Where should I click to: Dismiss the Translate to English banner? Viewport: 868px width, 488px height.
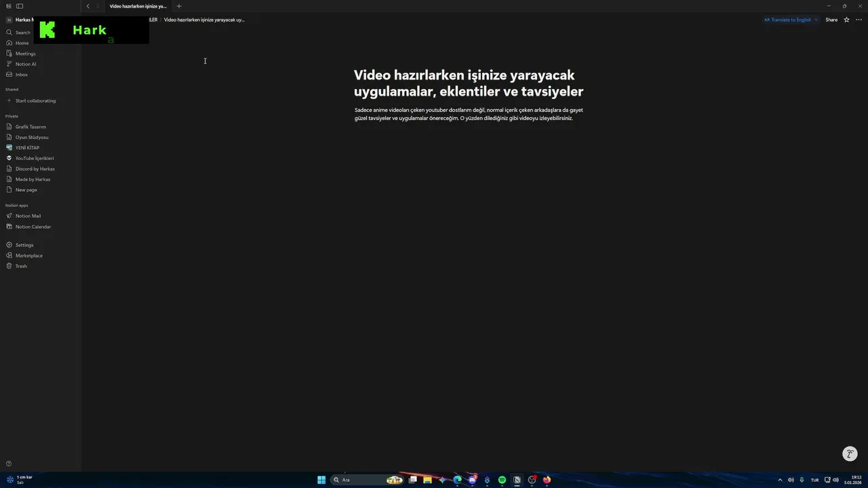816,20
